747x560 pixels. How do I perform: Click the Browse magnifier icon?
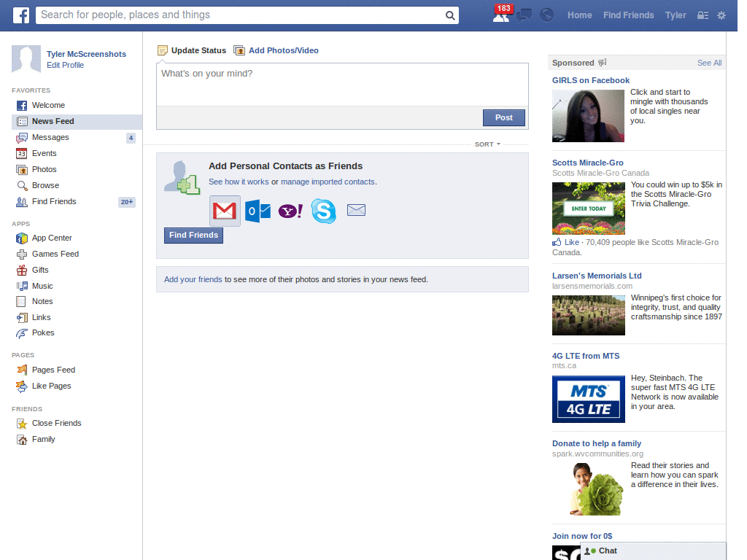[22, 186]
